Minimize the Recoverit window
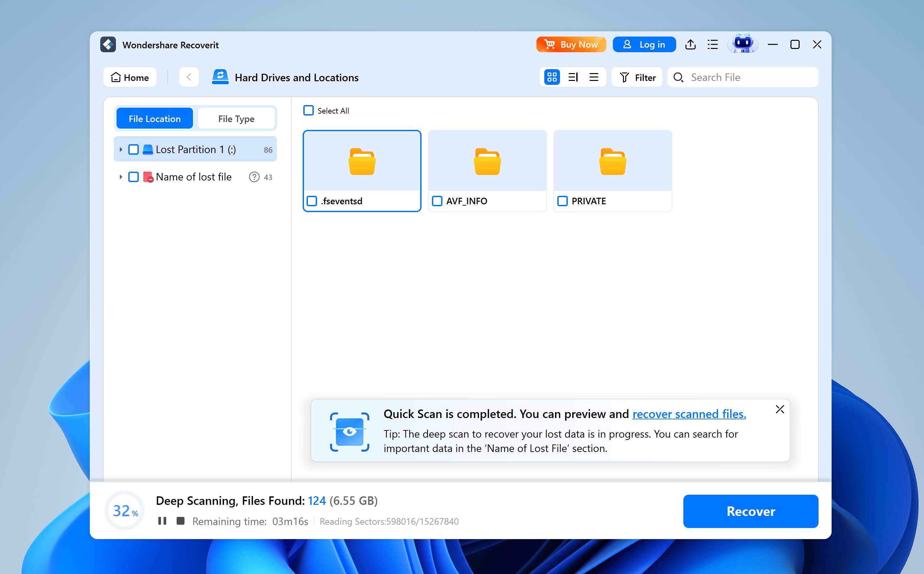The image size is (924, 574). tap(773, 45)
